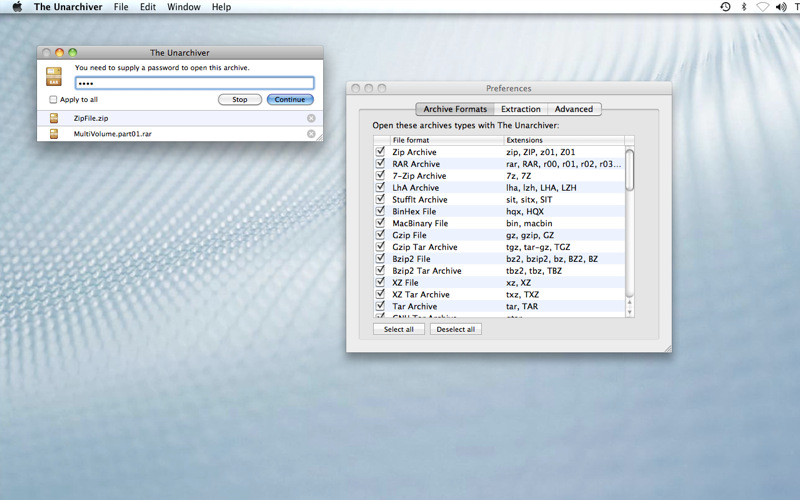
Task: Toggle the Gzip Tar Archive checkbox
Action: (x=380, y=246)
